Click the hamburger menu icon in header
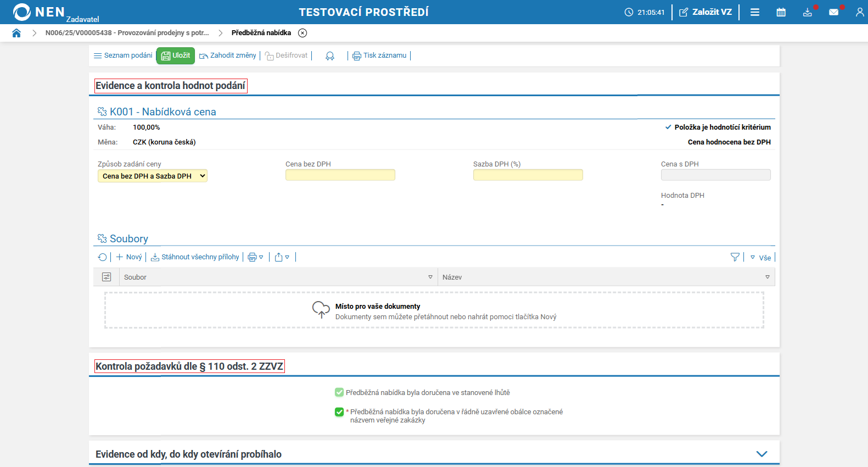The width and height of the screenshot is (868, 467). point(755,12)
